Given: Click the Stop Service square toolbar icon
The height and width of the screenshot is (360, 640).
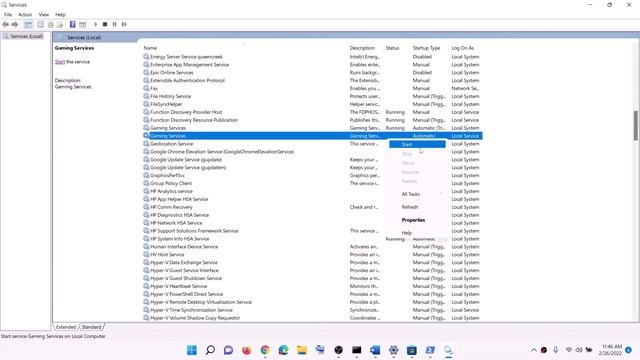Looking at the screenshot, I should (105, 24).
